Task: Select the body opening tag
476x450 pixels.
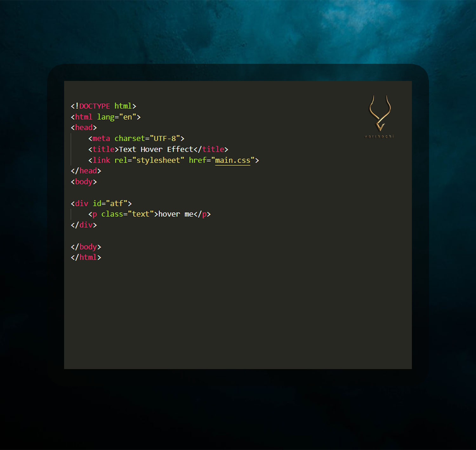Action: pyautogui.click(x=84, y=182)
